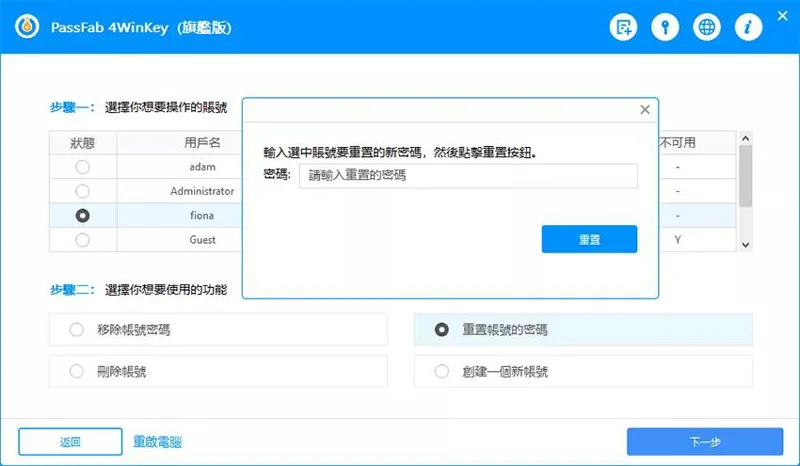Click the 返回 back button
Screen dimensions: 800x466
pos(70,442)
